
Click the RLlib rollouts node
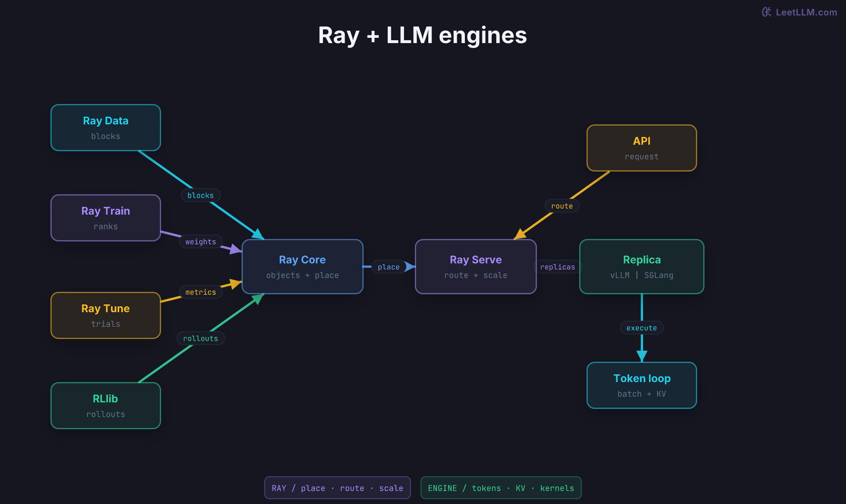pyautogui.click(x=106, y=406)
